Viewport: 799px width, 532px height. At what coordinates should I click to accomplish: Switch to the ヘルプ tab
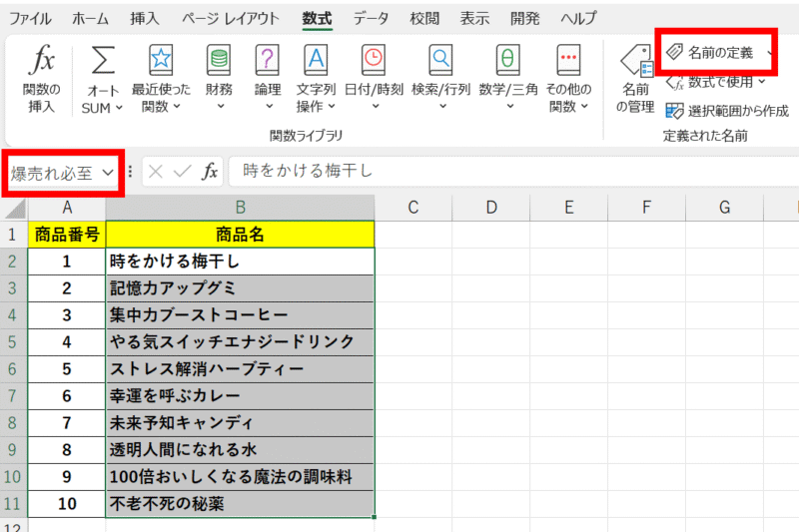(578, 19)
